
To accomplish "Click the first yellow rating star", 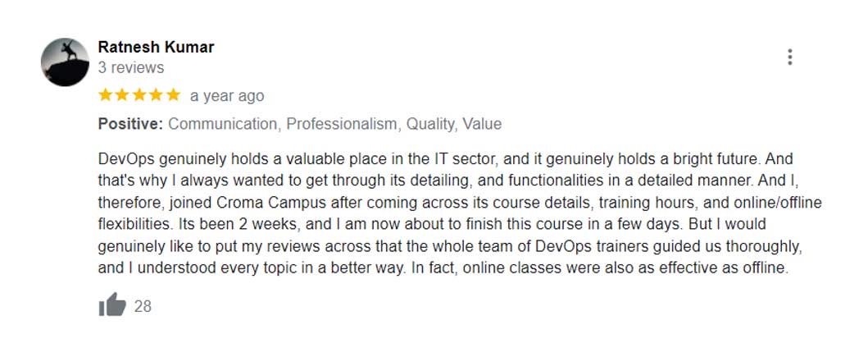I will 106,95.
